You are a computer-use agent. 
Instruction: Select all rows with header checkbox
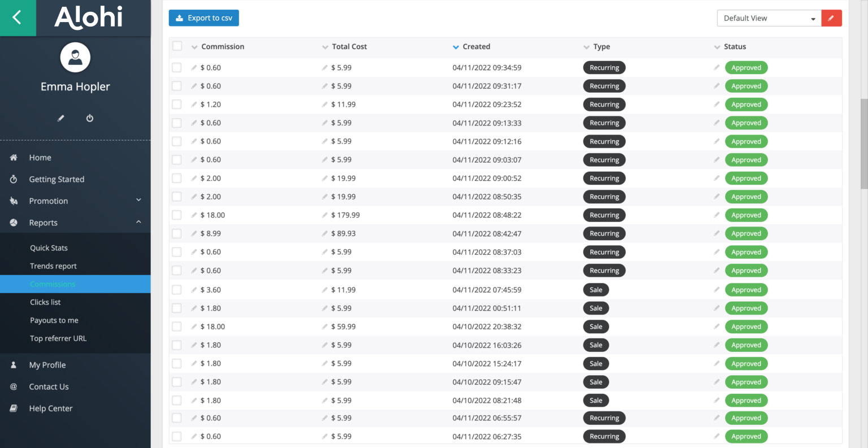point(177,46)
